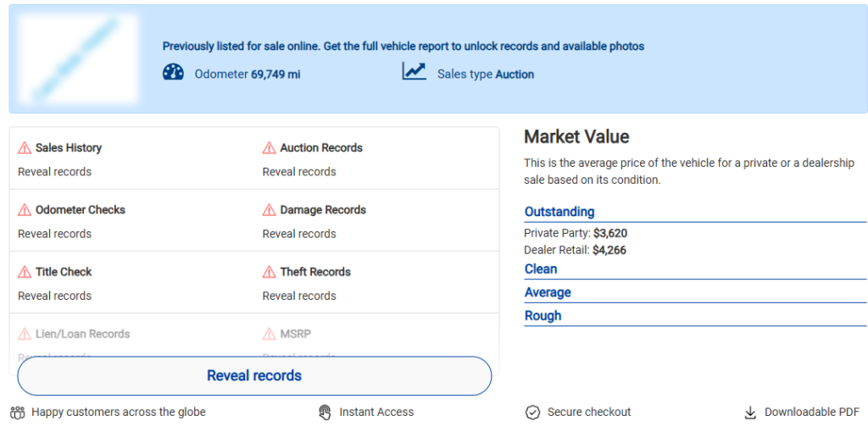The width and height of the screenshot is (868, 432).
Task: Reveal records under Auction Records
Action: (299, 172)
